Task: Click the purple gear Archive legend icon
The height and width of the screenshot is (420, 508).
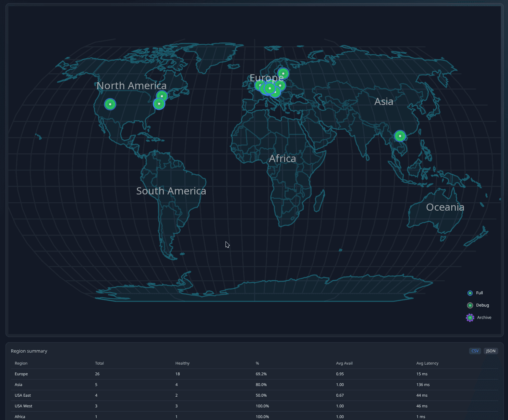Action: click(470, 318)
